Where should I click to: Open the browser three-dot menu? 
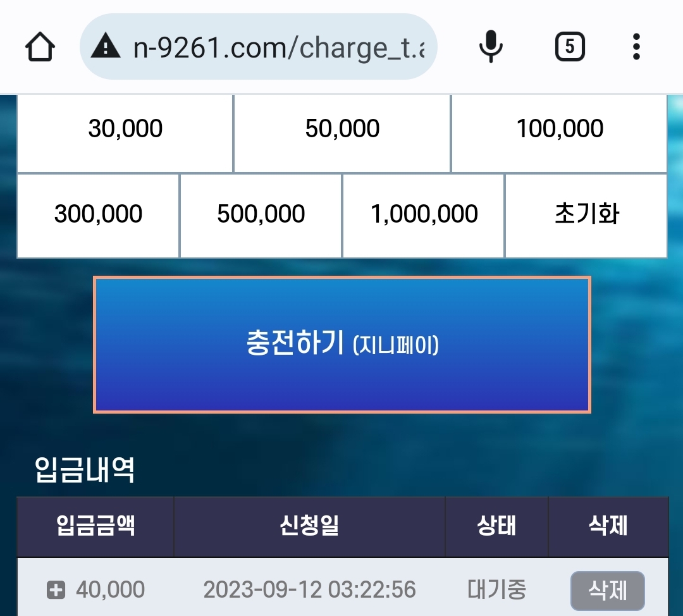click(x=636, y=47)
